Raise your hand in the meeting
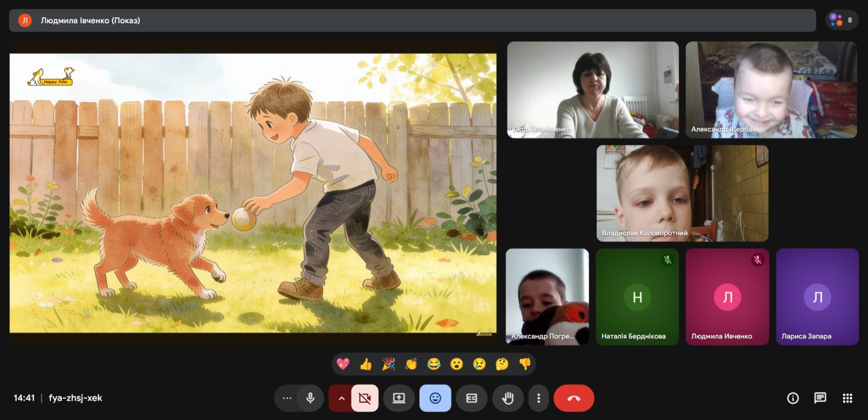Image resolution: width=868 pixels, height=420 pixels. click(507, 398)
